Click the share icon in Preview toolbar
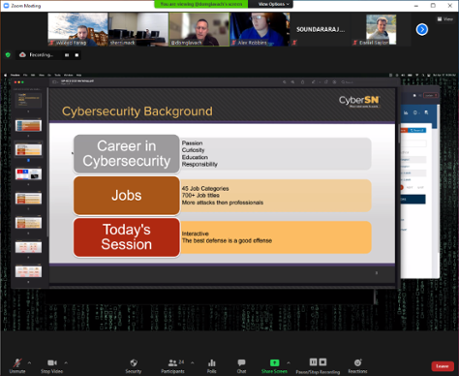This screenshot has height=376, width=459. click(x=302, y=82)
